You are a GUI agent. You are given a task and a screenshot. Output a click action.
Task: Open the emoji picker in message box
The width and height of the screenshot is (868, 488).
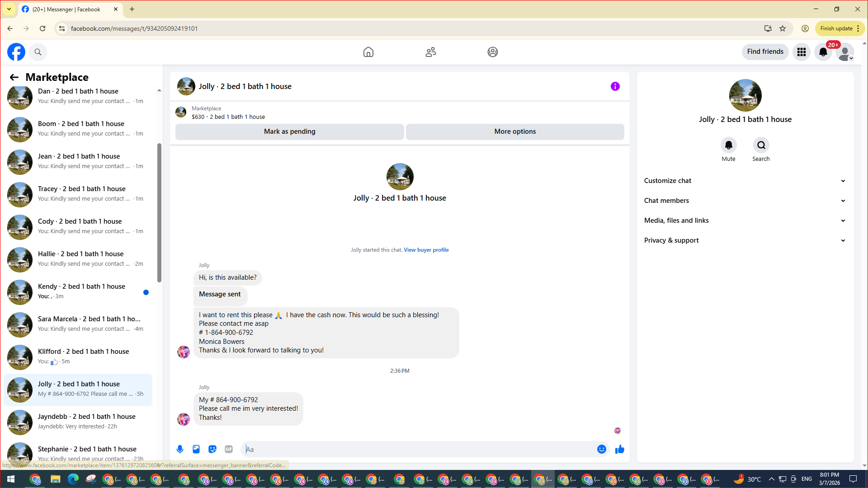[x=601, y=449]
